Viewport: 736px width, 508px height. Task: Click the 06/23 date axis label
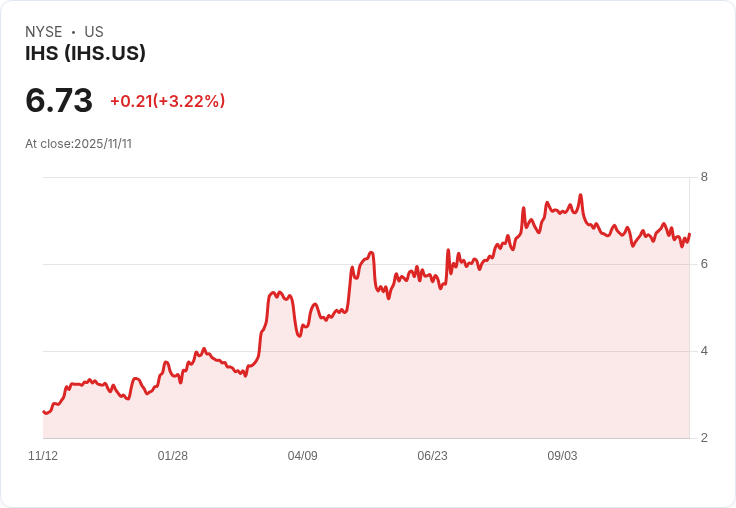click(432, 456)
